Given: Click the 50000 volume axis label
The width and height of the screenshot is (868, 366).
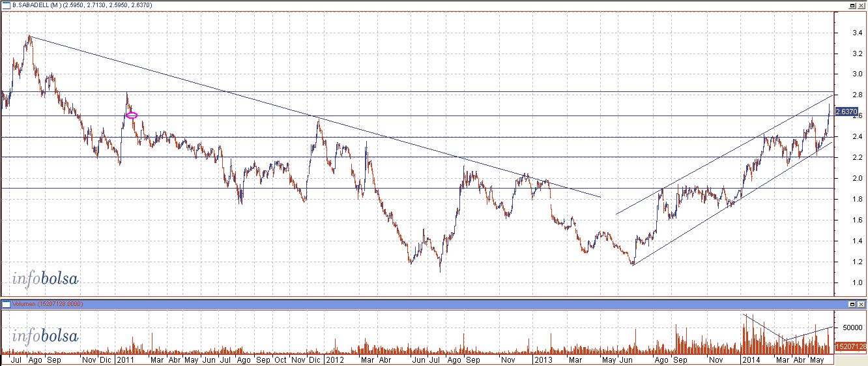Looking at the screenshot, I should (x=851, y=328).
